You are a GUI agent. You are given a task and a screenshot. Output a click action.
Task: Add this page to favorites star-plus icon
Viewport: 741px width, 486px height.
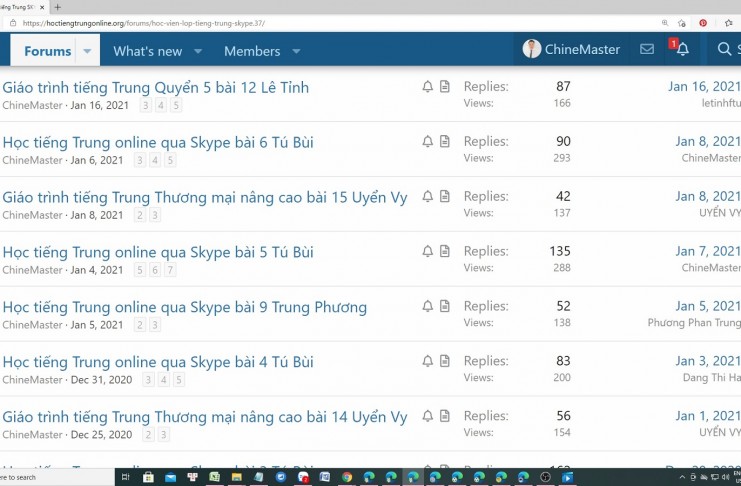(681, 23)
